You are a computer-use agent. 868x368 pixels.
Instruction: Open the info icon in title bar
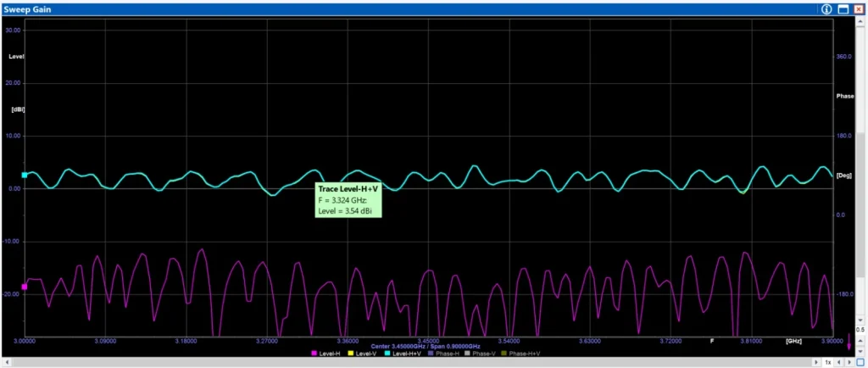[827, 9]
